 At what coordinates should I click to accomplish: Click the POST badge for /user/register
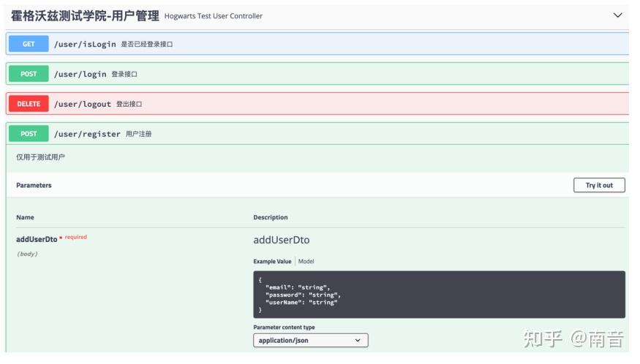pyautogui.click(x=29, y=134)
